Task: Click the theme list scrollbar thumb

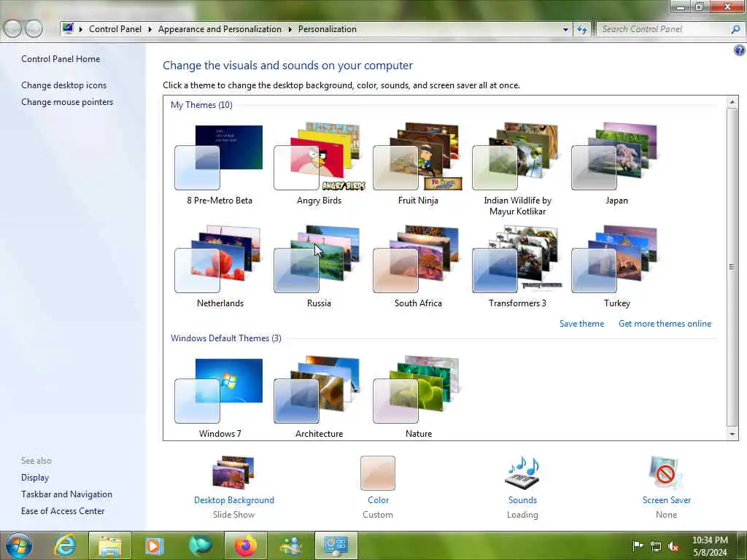Action: (732, 267)
